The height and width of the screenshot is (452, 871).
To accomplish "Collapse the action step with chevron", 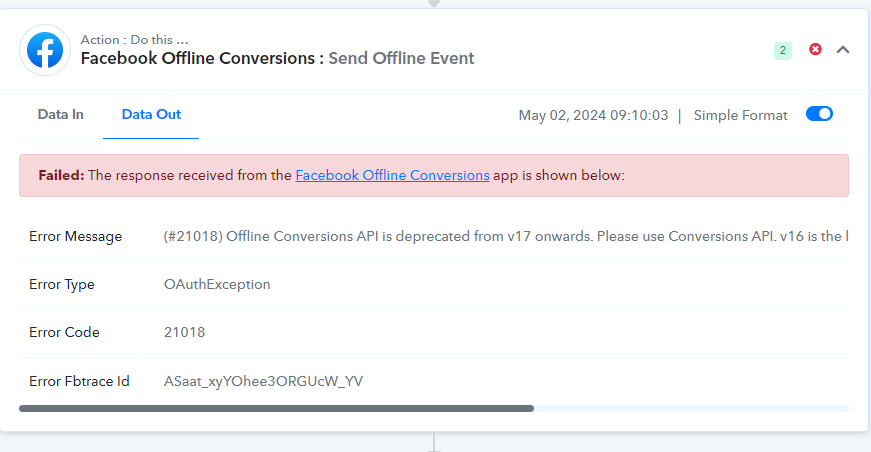I will tap(843, 50).
